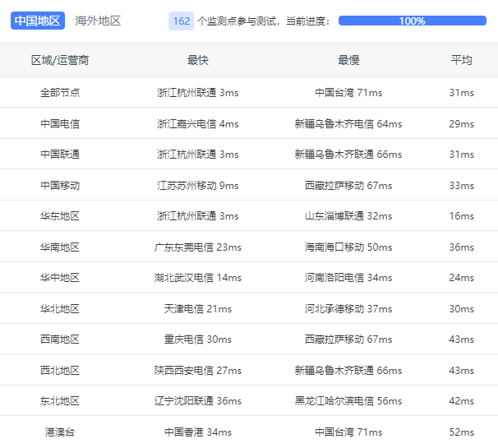Click the 最快 column header

pyautogui.click(x=197, y=60)
